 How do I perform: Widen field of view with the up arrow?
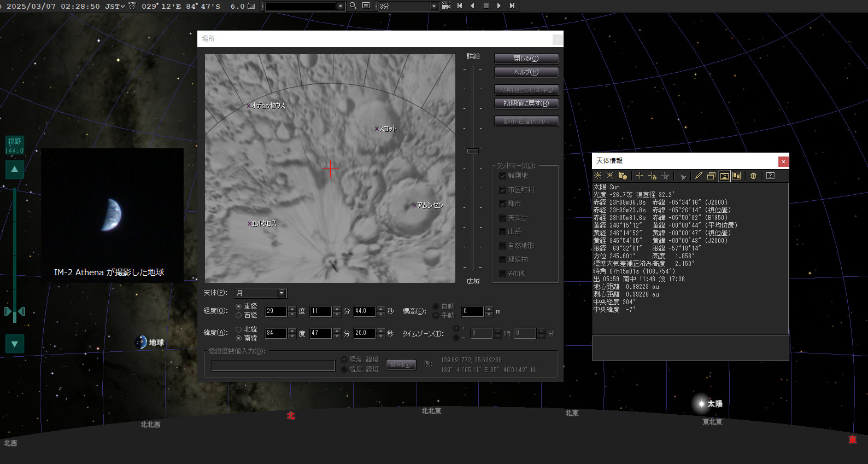point(15,170)
